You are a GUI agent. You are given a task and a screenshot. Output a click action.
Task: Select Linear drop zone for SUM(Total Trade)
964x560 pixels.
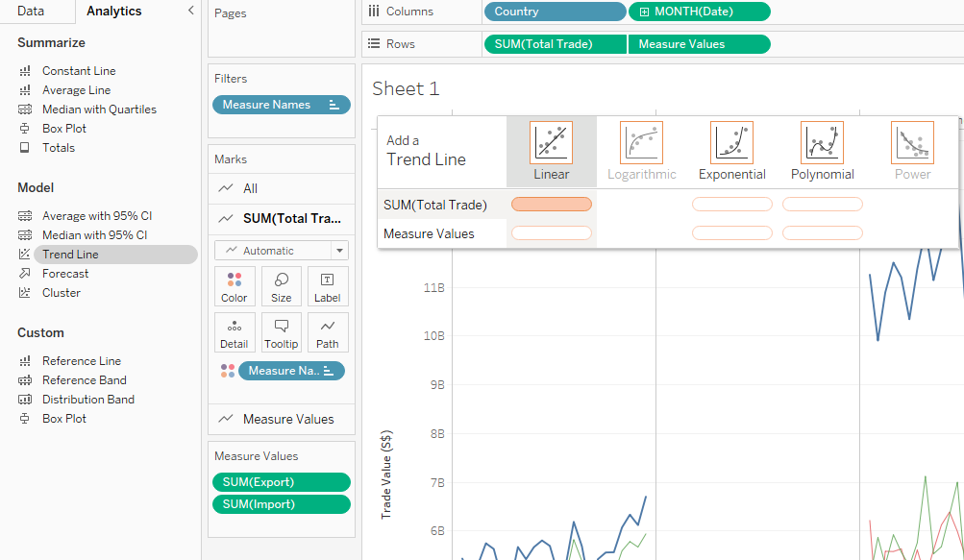click(x=552, y=204)
